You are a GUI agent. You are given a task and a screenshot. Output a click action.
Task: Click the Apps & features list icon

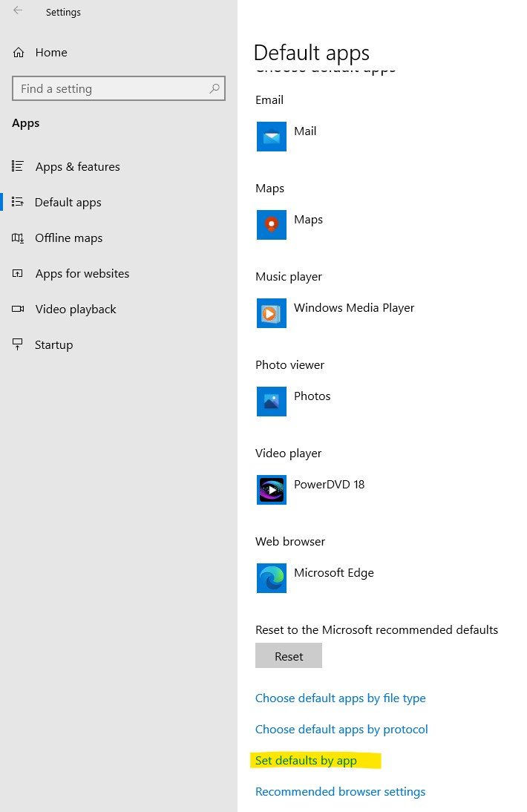pyautogui.click(x=18, y=166)
